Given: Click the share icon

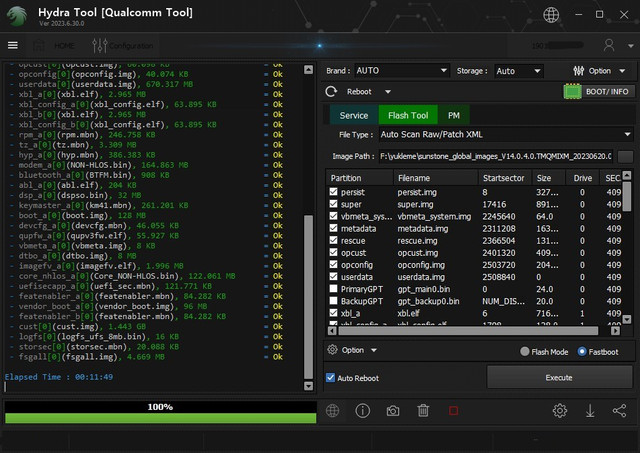Looking at the screenshot, I should (x=619, y=411).
